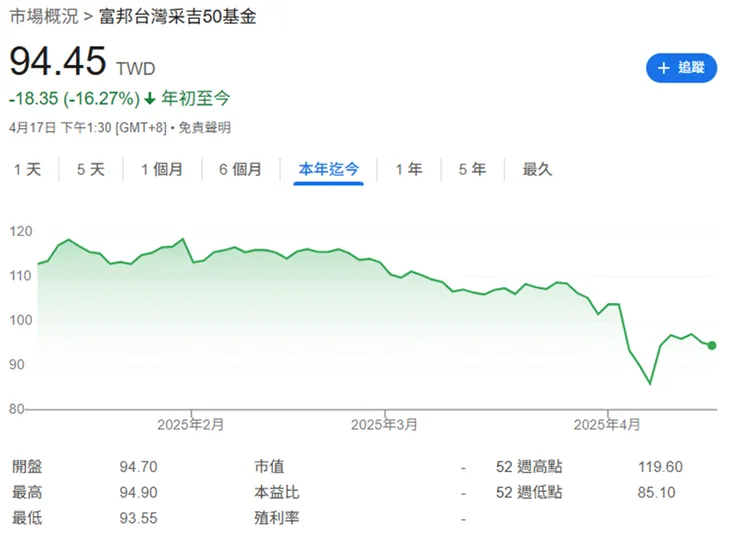Click the -18.35 (-16.27%) change value

click(75, 99)
